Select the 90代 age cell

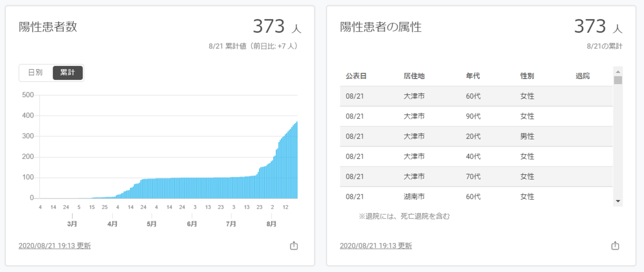pos(473,116)
